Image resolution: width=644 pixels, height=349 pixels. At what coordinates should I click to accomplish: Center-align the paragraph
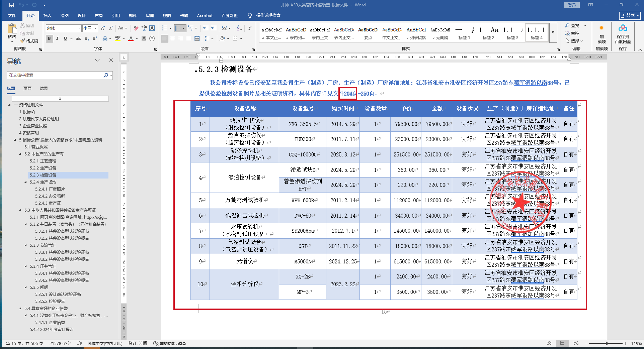pyautogui.click(x=173, y=38)
